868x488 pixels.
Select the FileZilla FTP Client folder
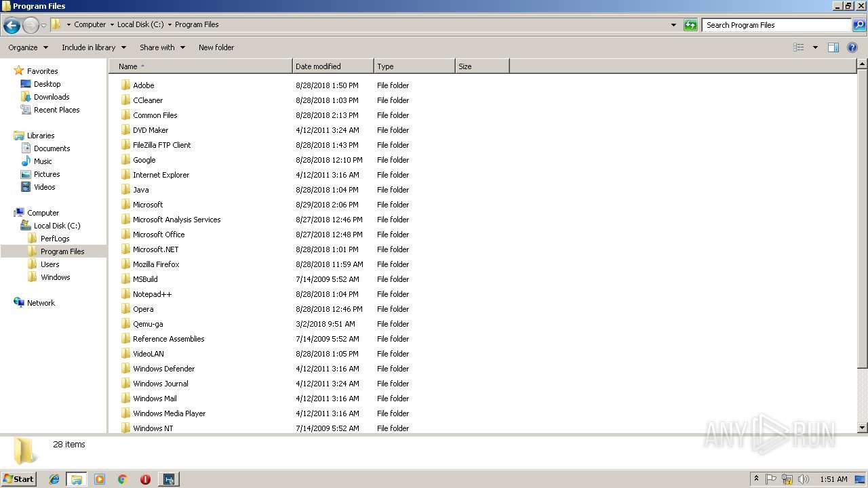click(161, 145)
